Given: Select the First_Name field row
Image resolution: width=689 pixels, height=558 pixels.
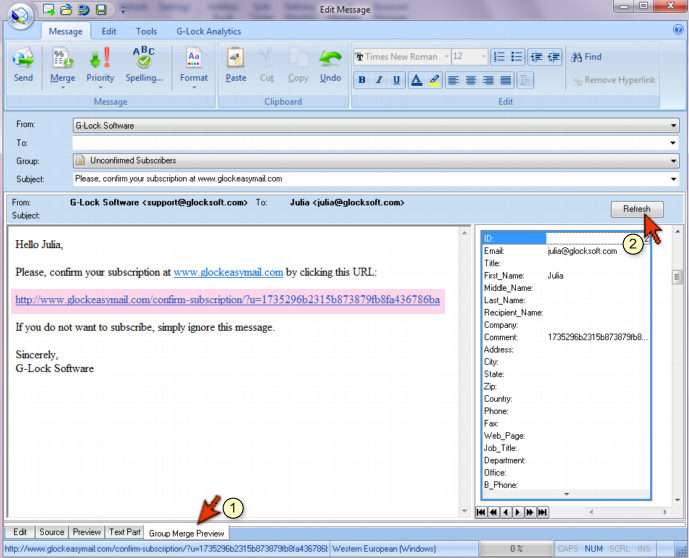Looking at the screenshot, I should coord(566,275).
